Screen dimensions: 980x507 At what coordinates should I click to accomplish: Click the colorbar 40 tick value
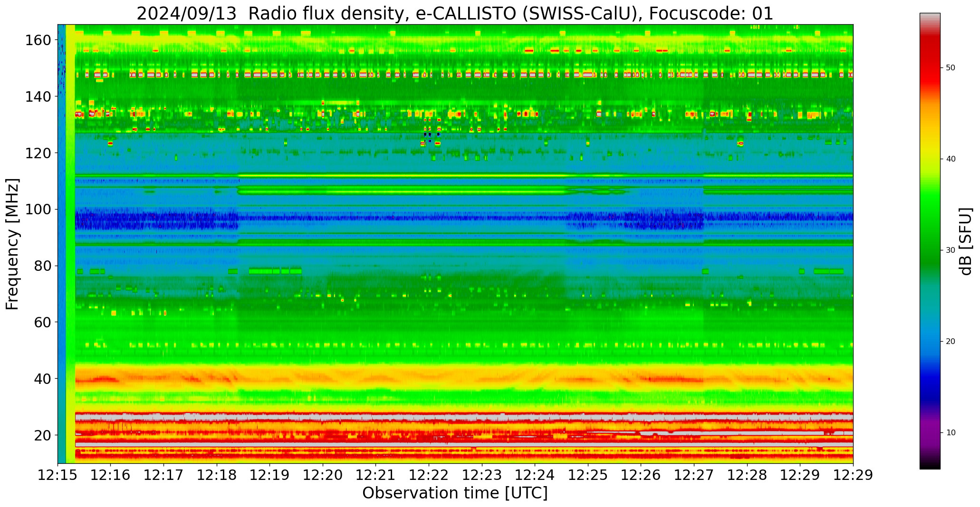pyautogui.click(x=951, y=159)
